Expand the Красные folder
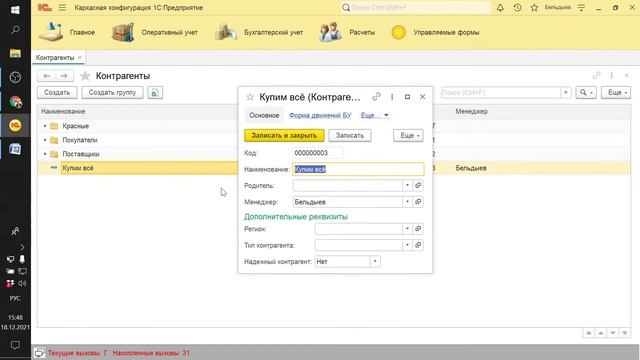Viewport: 640px width, 360px height. click(x=45, y=126)
